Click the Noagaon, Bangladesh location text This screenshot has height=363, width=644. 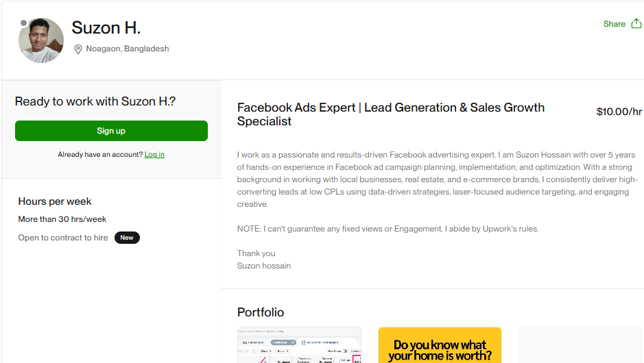pos(128,49)
